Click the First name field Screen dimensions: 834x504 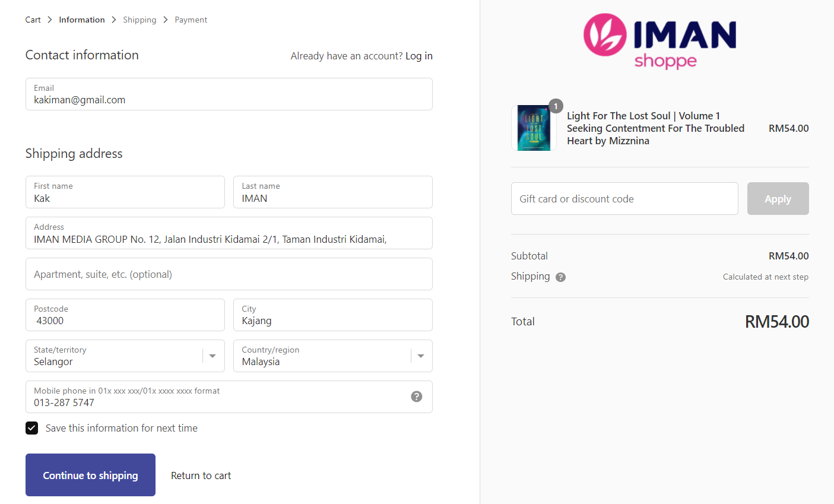(125, 192)
